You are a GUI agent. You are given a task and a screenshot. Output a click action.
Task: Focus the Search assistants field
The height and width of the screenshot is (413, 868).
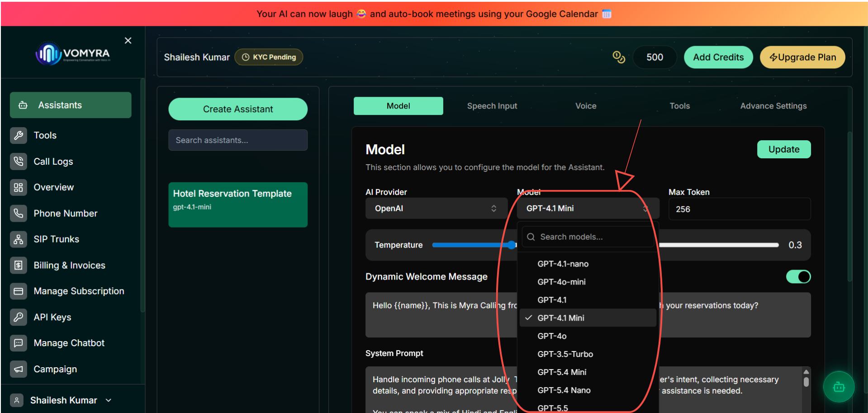pos(238,140)
